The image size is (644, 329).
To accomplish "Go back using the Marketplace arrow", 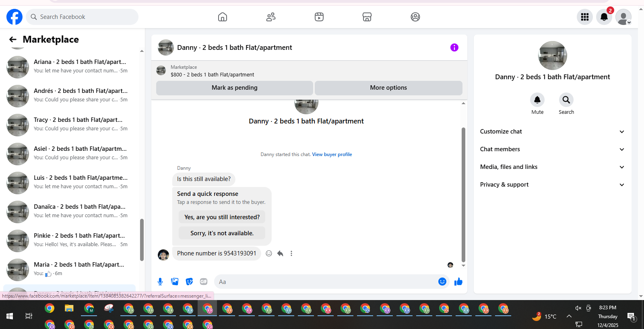I will [13, 39].
